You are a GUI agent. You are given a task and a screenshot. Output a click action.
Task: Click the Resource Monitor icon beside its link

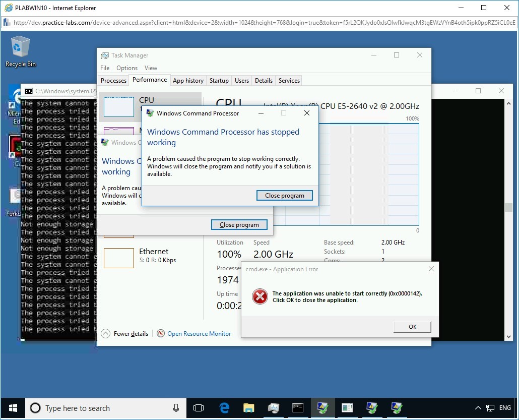[x=160, y=334]
